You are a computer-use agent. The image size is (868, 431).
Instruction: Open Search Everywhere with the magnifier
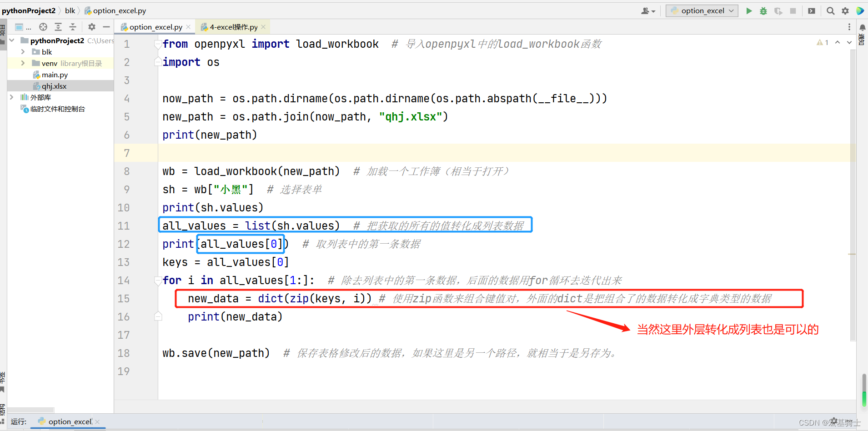pyautogui.click(x=830, y=10)
